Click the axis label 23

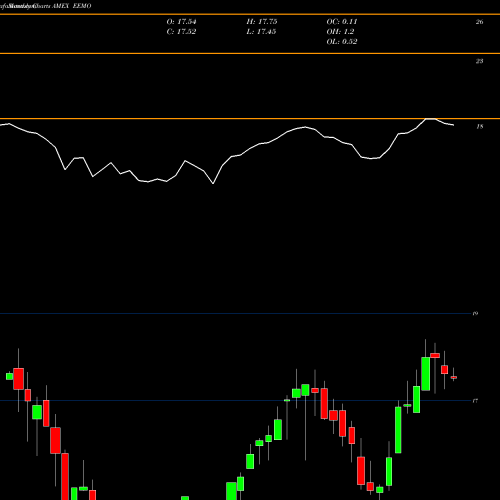pos(479,61)
